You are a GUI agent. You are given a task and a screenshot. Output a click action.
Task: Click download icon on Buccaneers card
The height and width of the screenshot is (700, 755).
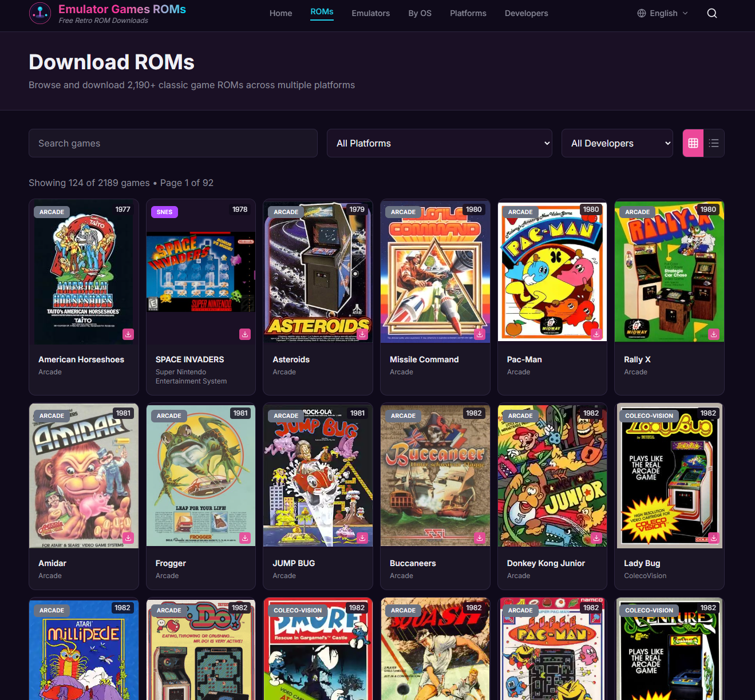[x=480, y=537]
